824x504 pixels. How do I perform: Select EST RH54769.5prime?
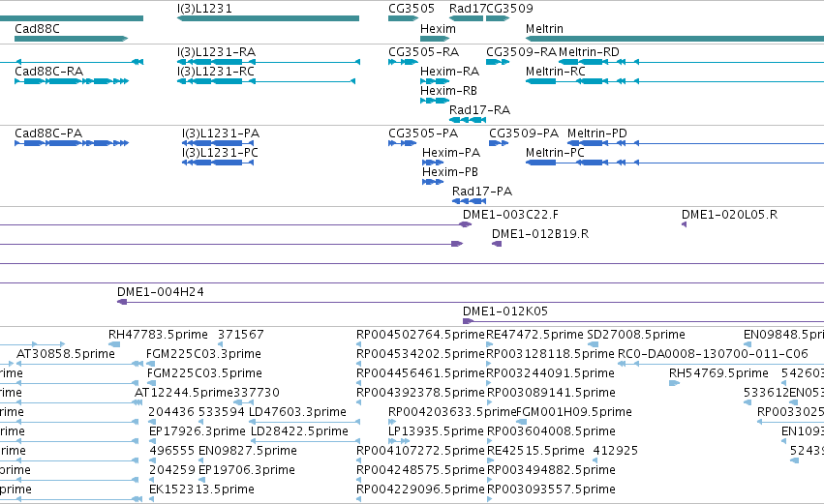click(x=718, y=373)
